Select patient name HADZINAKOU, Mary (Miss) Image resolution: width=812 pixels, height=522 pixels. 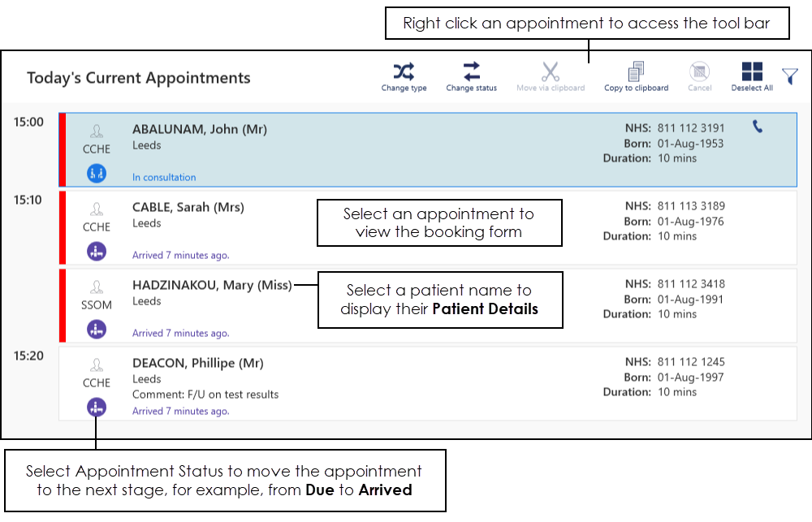[x=211, y=285]
